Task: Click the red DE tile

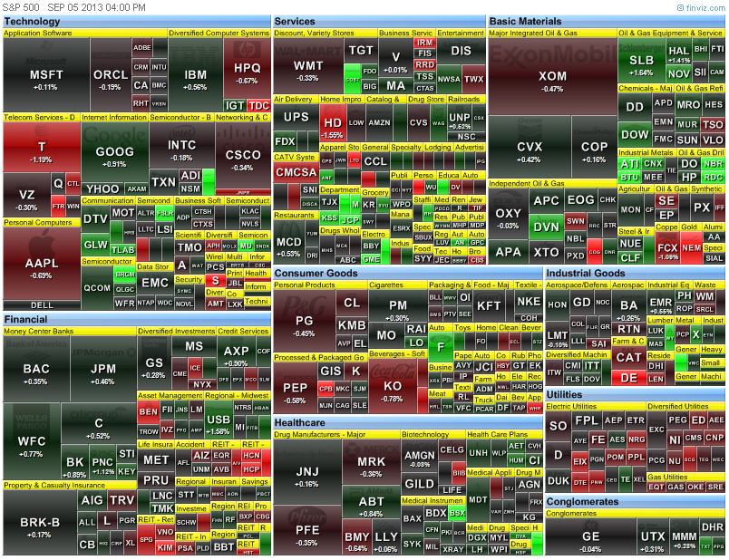Action: click(629, 378)
